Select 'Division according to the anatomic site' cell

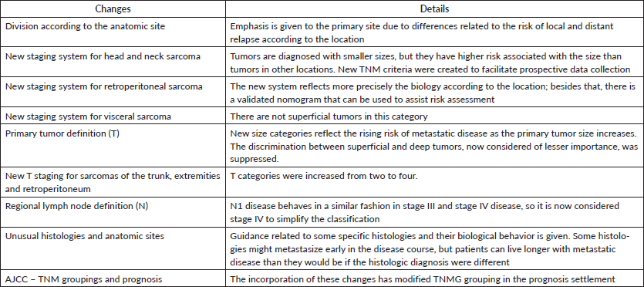click(x=113, y=33)
